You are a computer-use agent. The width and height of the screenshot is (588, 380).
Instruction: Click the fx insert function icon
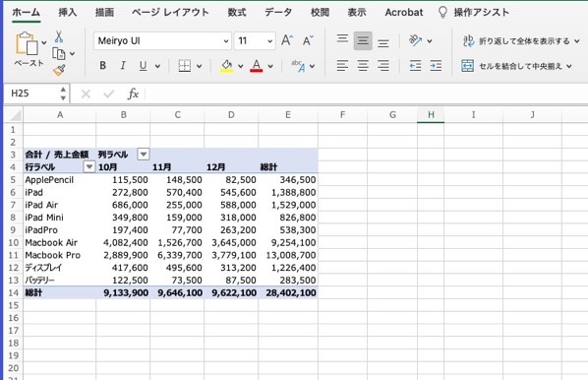133,94
